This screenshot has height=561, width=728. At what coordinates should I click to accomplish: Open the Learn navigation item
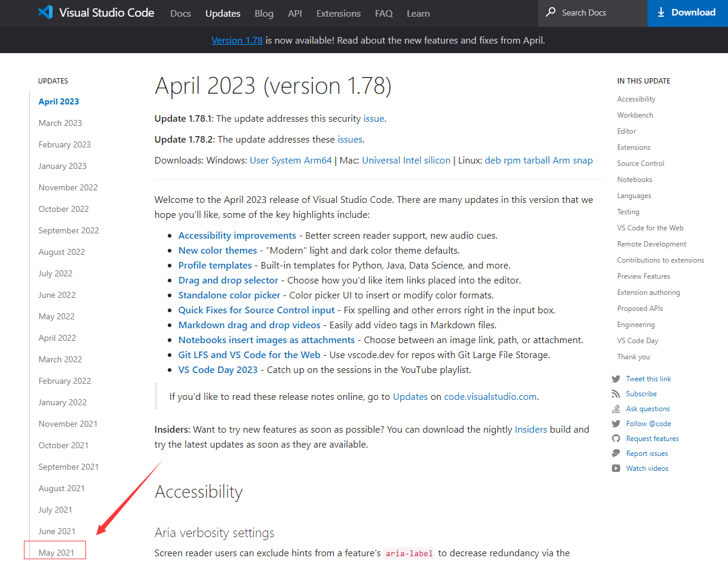point(418,13)
